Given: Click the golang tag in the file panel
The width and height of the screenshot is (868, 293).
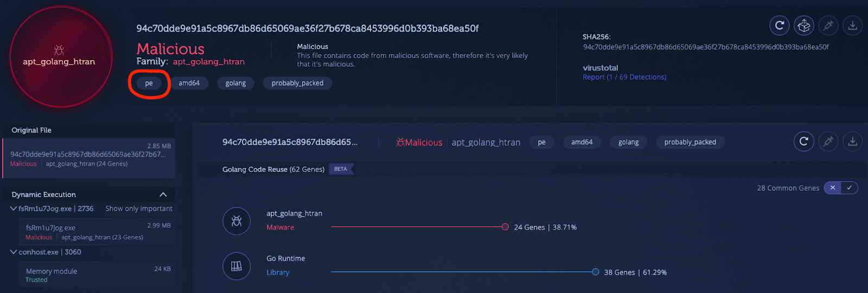Looking at the screenshot, I should pyautogui.click(x=628, y=142).
